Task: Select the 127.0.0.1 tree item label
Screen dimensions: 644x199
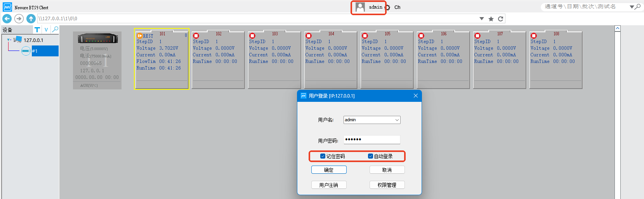Action: (x=33, y=40)
